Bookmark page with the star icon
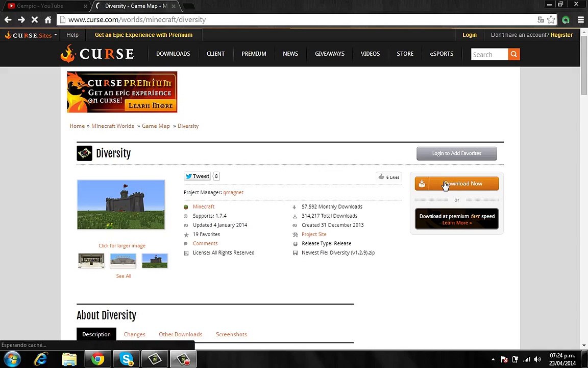This screenshot has width=588, height=368. click(551, 19)
